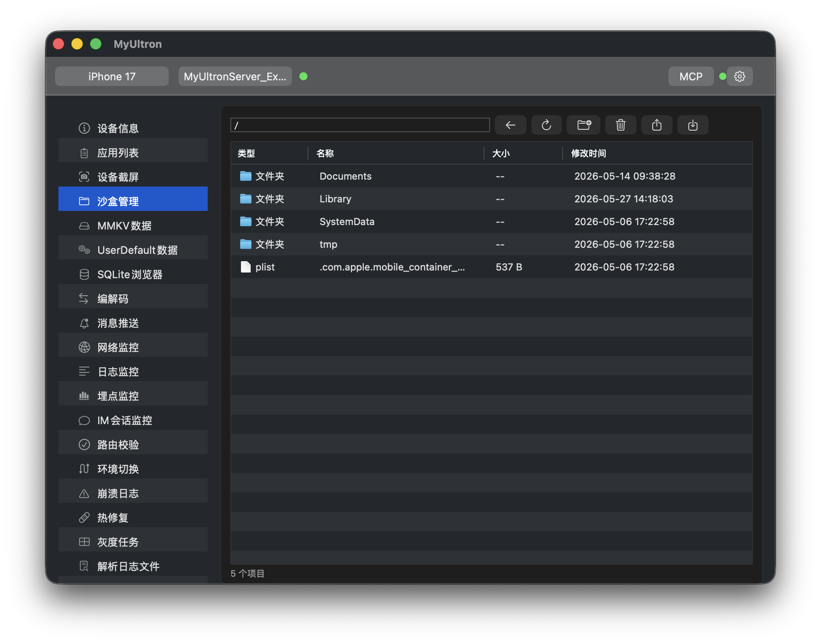The image size is (821, 644).
Task: Select .com.apple.mobile_container_... file name
Action: pyautogui.click(x=392, y=267)
